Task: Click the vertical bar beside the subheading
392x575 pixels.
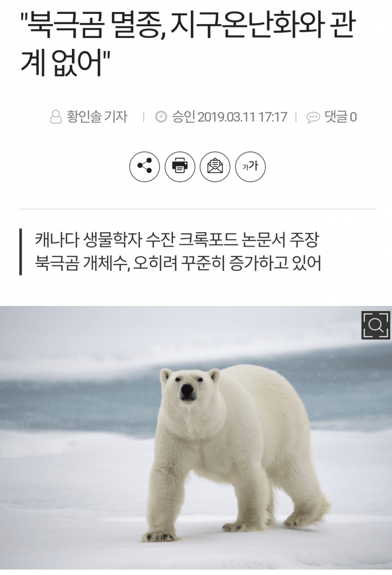Action: 21,252
